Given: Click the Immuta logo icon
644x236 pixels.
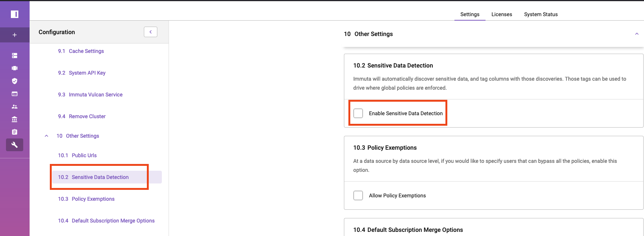Looking at the screenshot, I should click(15, 14).
